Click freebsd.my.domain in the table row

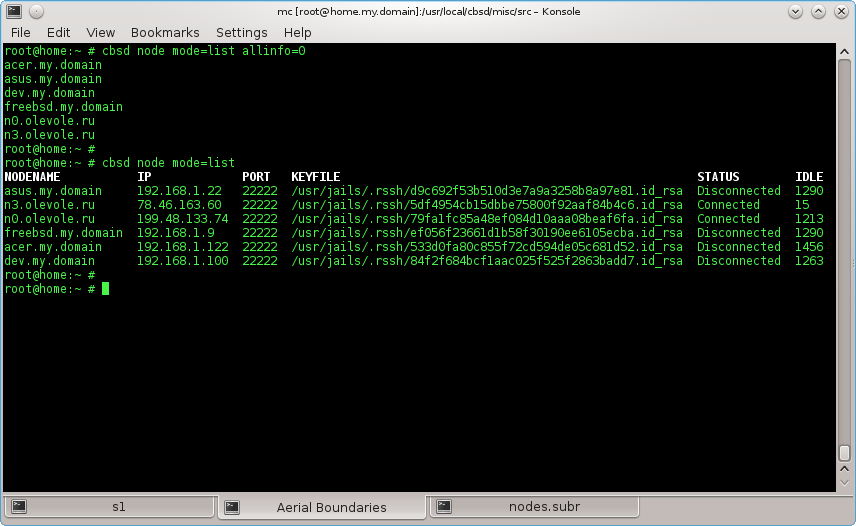63,233
